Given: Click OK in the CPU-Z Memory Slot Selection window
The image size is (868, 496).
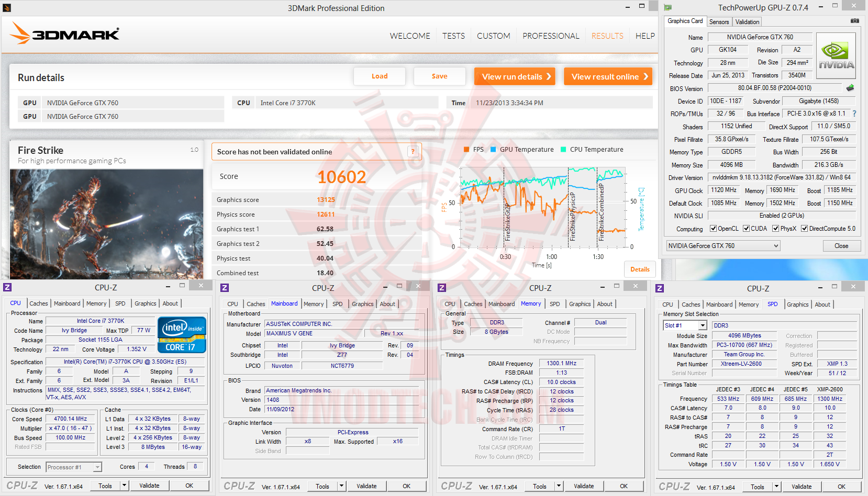Looking at the screenshot, I should [x=841, y=487].
